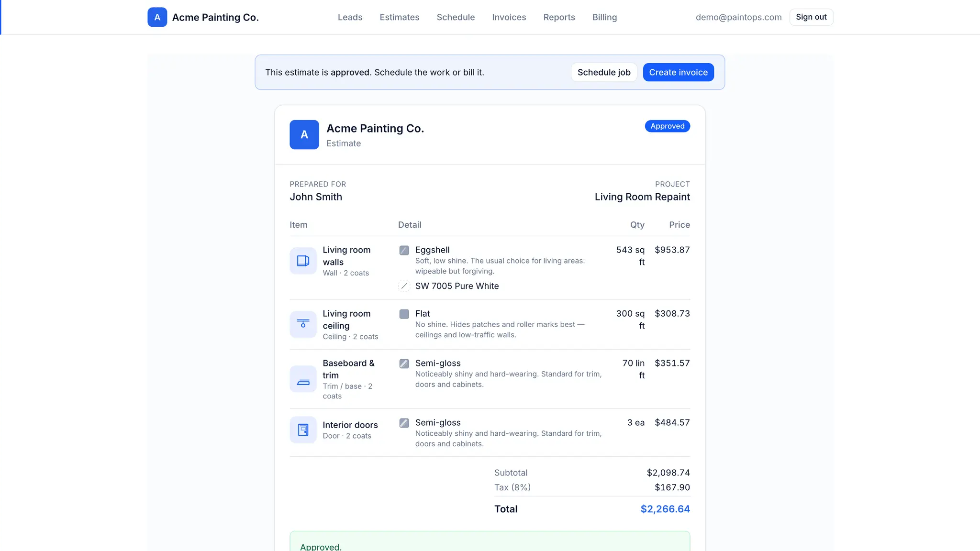Open the Invoices tab
The width and height of the screenshot is (980, 551).
[x=509, y=17]
